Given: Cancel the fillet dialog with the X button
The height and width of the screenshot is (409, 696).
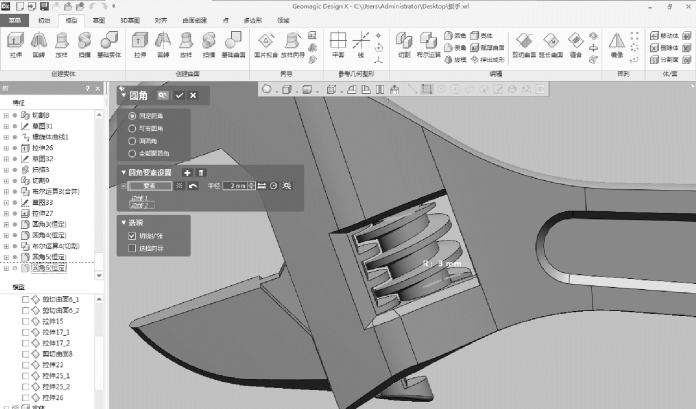Looking at the screenshot, I should pos(193,95).
